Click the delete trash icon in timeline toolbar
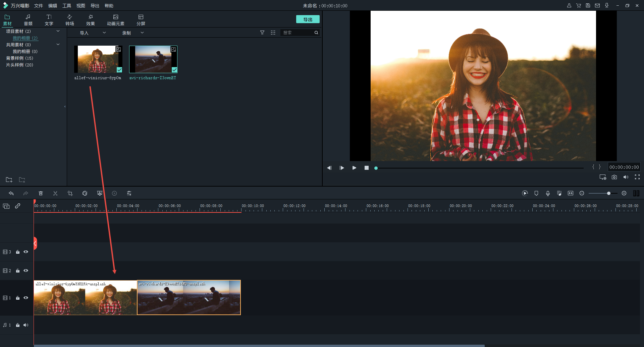This screenshot has width=644, height=347. tap(41, 193)
